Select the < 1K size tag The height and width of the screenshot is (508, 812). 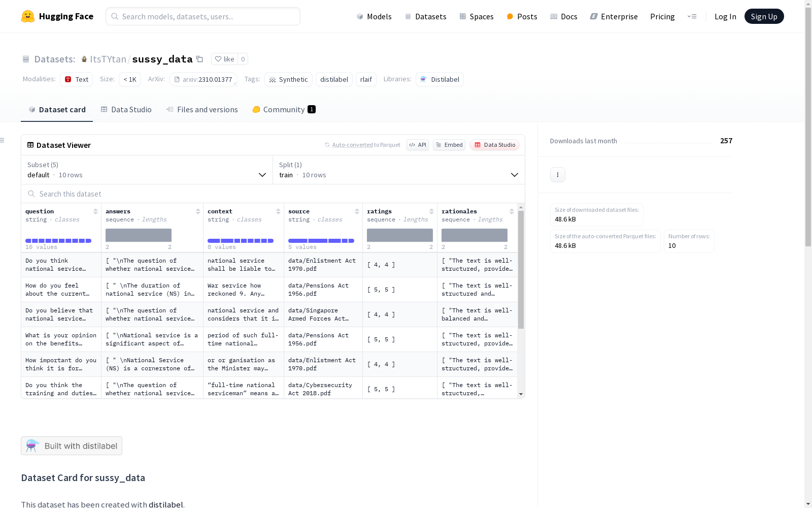(x=130, y=79)
